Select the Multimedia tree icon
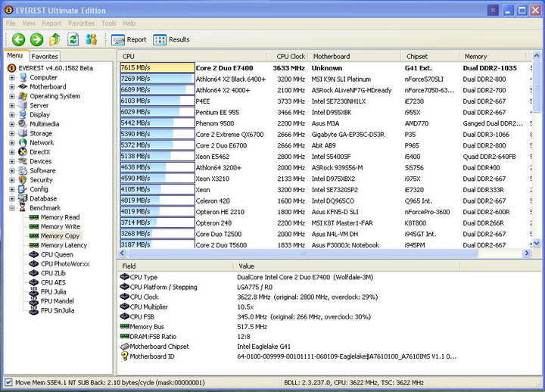This screenshot has width=545, height=392. point(23,123)
